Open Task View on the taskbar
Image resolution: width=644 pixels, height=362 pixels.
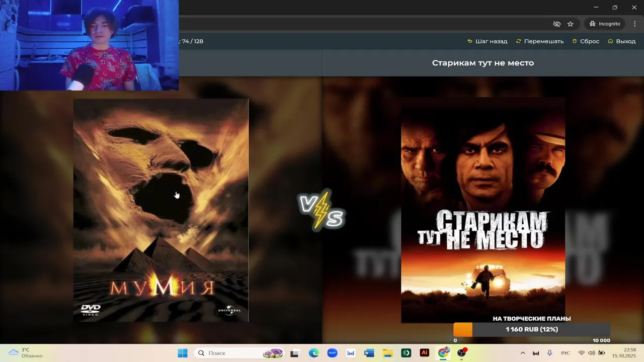tap(294, 353)
